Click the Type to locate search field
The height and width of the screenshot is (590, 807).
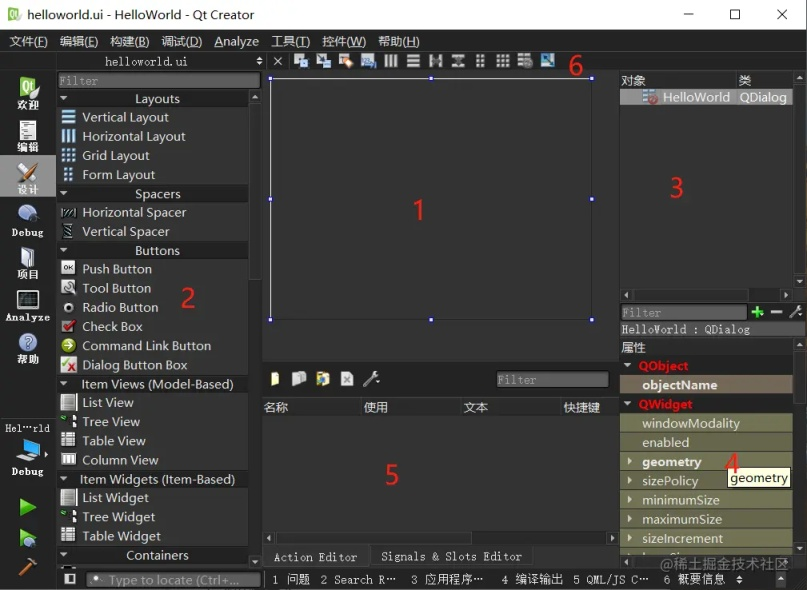coord(173,580)
